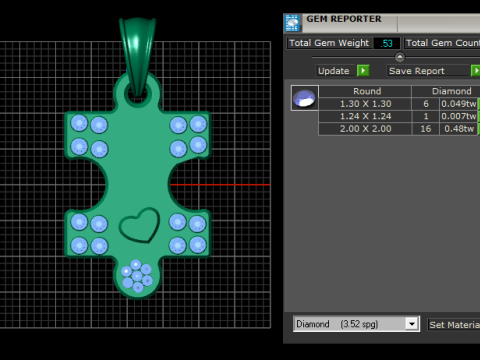Click the 0.049tw weight cell

[459, 104]
